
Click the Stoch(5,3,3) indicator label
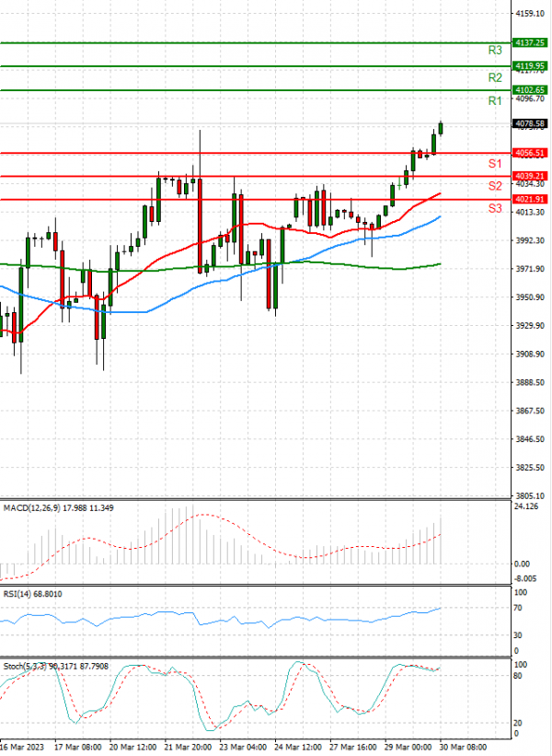(x=56, y=667)
